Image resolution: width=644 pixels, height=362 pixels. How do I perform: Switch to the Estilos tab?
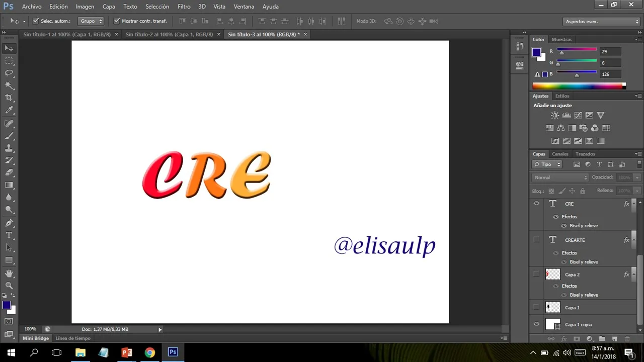562,96
